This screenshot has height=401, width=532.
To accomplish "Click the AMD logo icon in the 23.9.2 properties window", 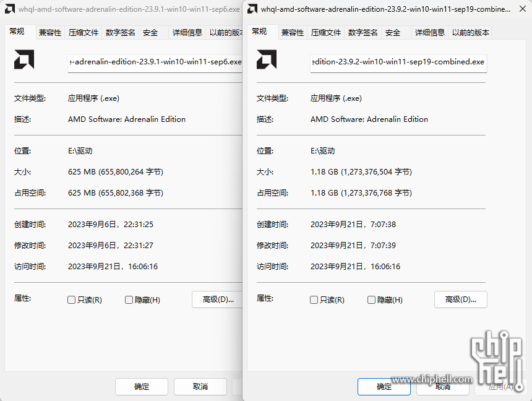I will click(x=267, y=59).
